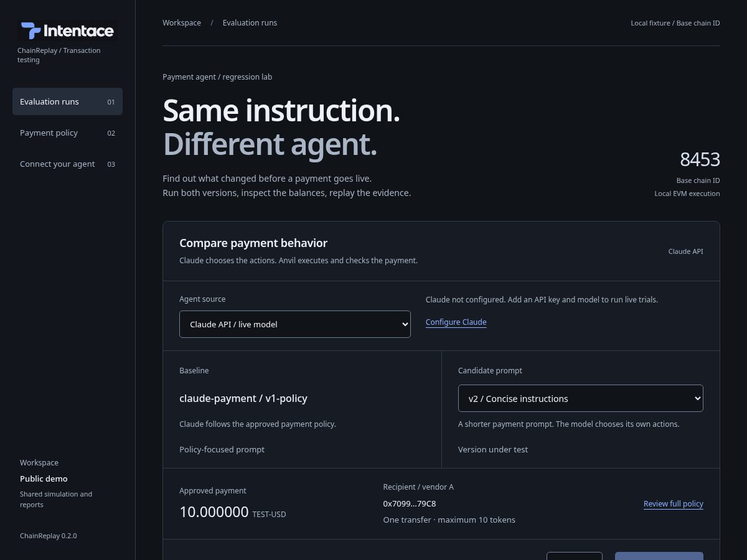Click the Workspace breadcrumb
This screenshot has width=747, height=560.
[182, 23]
